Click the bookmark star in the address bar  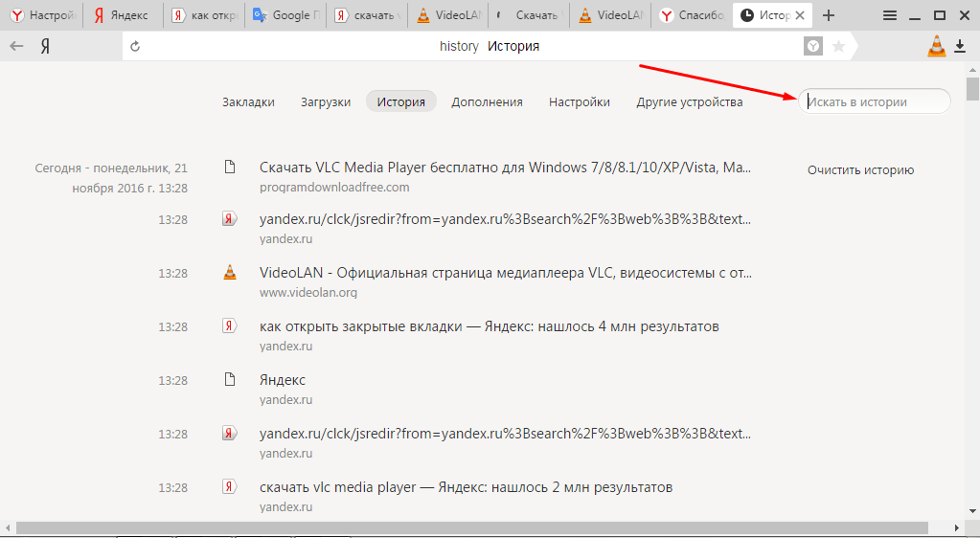point(838,46)
